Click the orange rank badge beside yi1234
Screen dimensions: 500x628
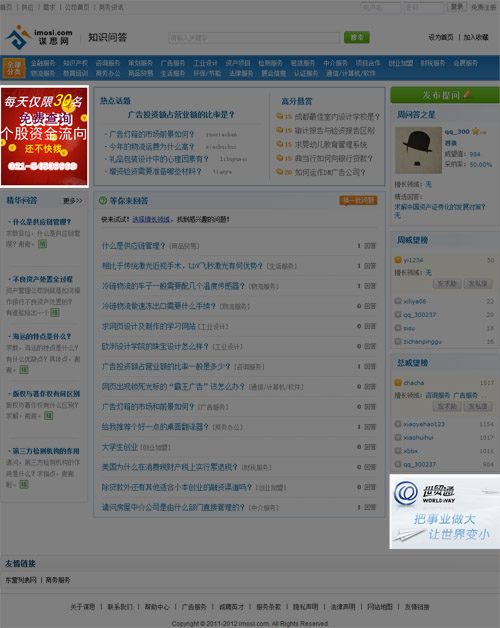tap(398, 260)
